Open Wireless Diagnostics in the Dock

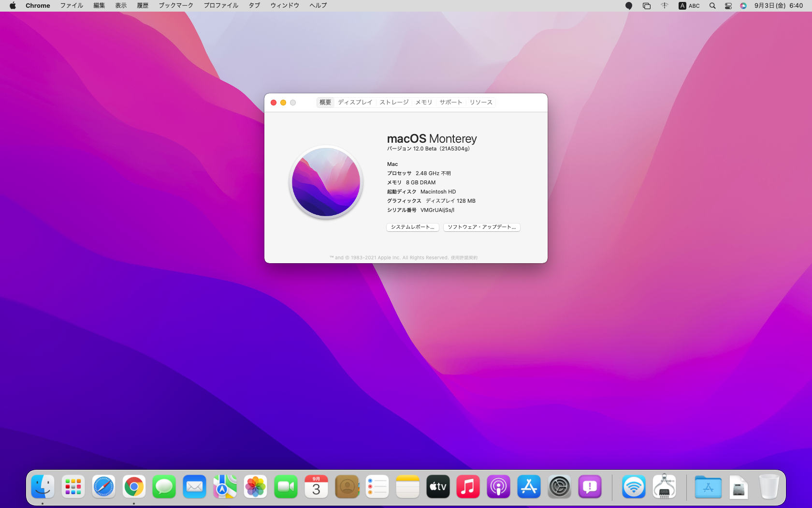(634, 487)
